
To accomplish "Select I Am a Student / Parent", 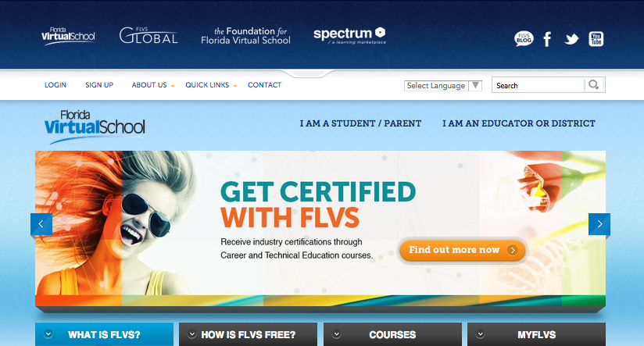I will [x=360, y=123].
